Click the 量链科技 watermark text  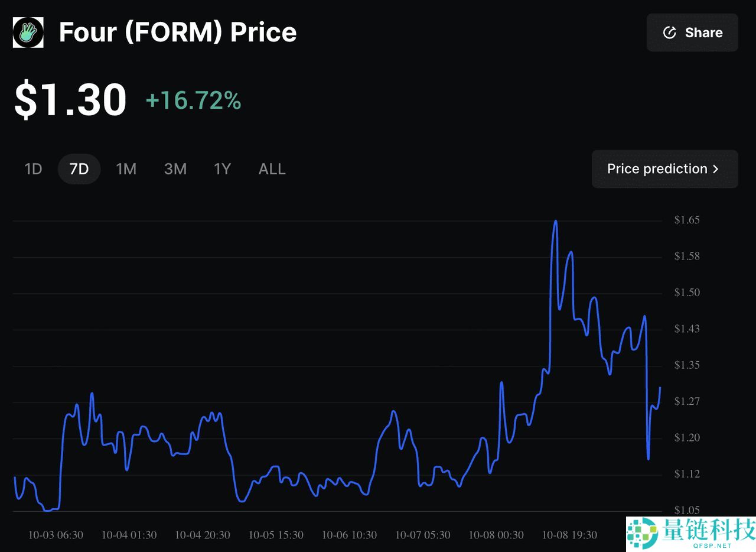click(x=709, y=528)
